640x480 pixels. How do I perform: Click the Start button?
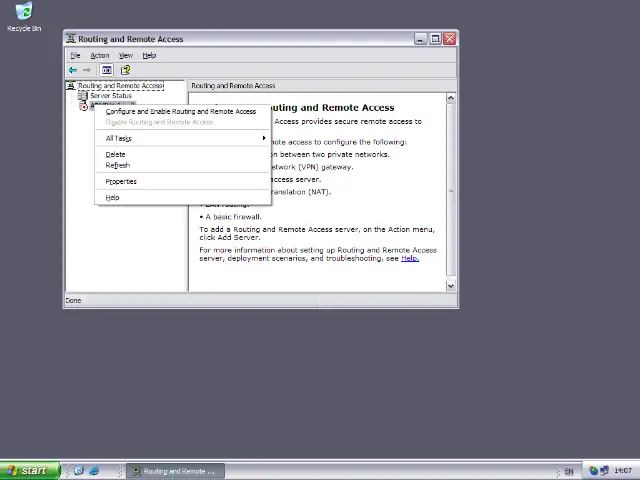[26, 470]
